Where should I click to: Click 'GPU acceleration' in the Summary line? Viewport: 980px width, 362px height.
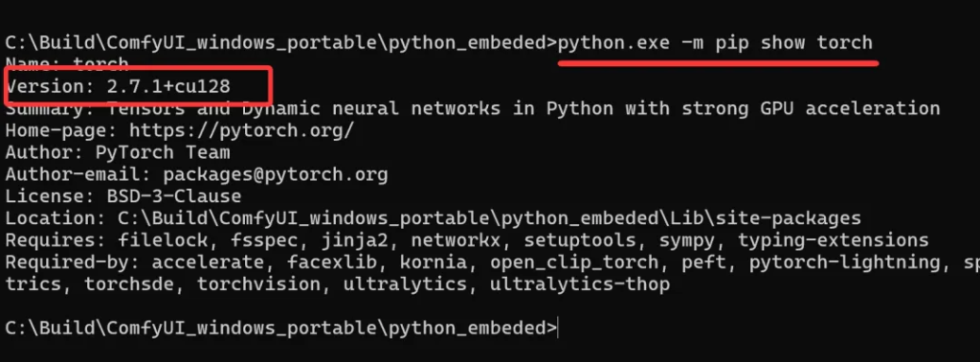[x=850, y=109]
